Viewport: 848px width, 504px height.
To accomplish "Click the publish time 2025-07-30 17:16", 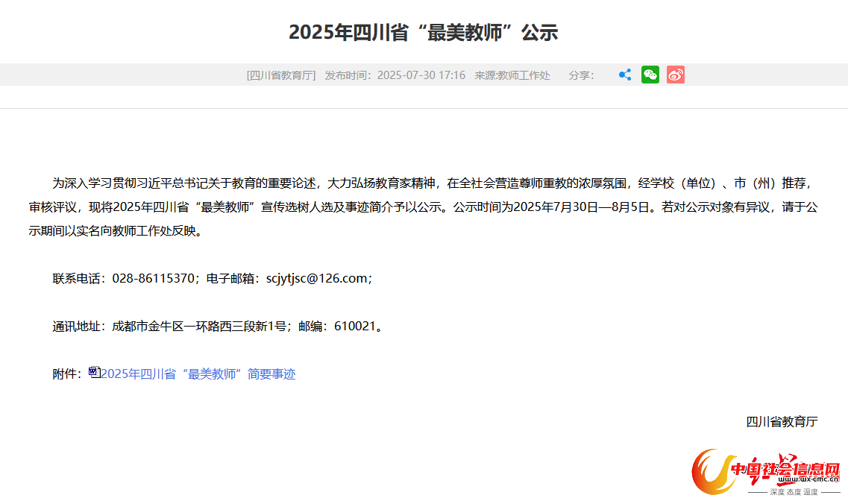I will tap(421, 75).
